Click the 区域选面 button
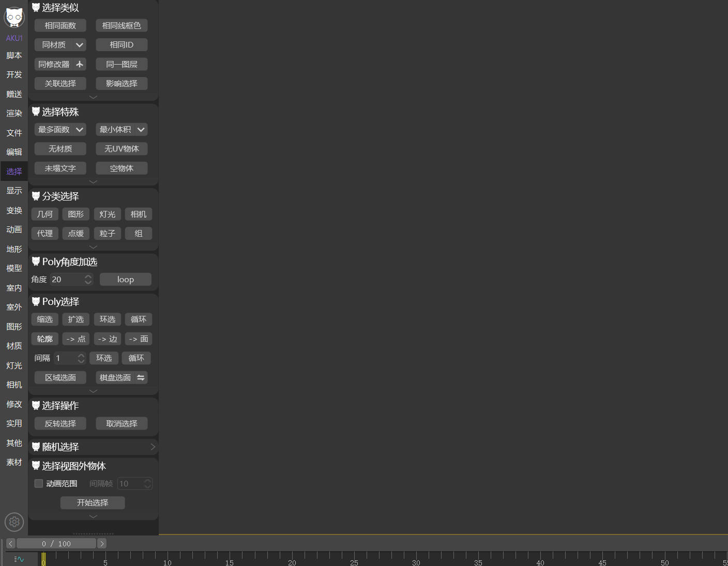Viewport: 728px width, 566px height. (x=60, y=378)
